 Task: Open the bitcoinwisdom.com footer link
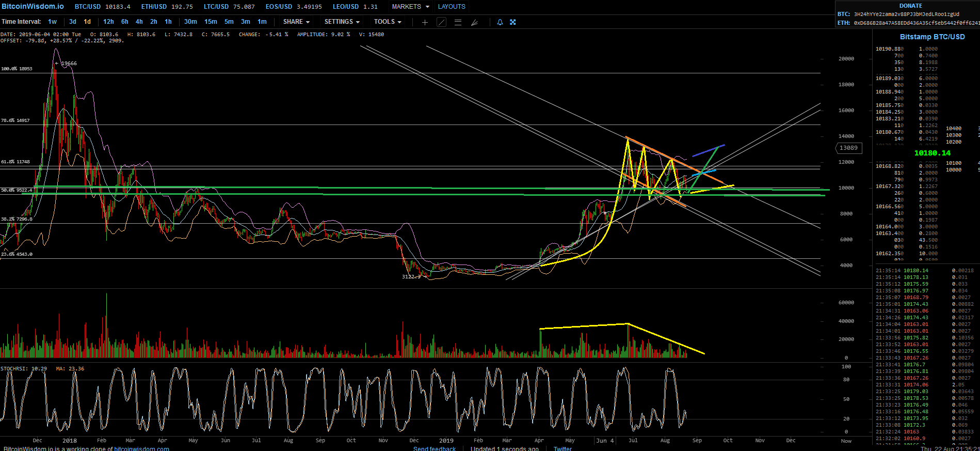141,448
